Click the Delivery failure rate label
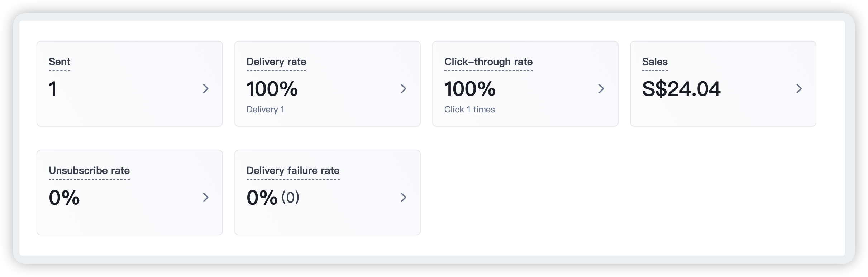Viewport: 868px width, 277px height. (x=293, y=171)
